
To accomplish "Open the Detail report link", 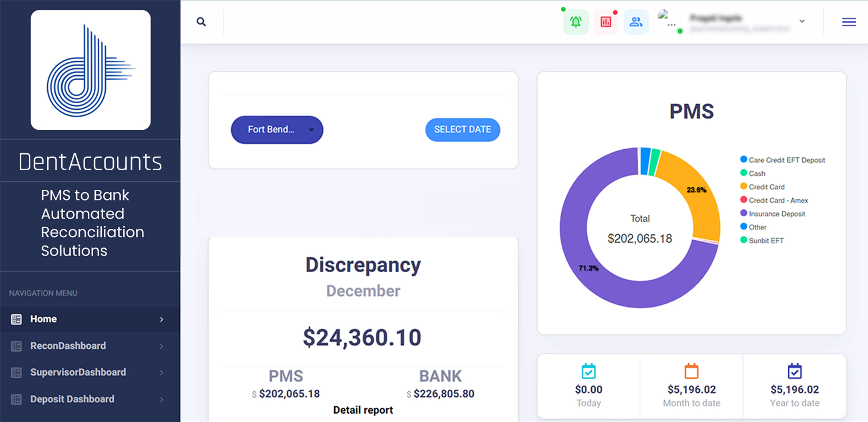I will [x=363, y=410].
